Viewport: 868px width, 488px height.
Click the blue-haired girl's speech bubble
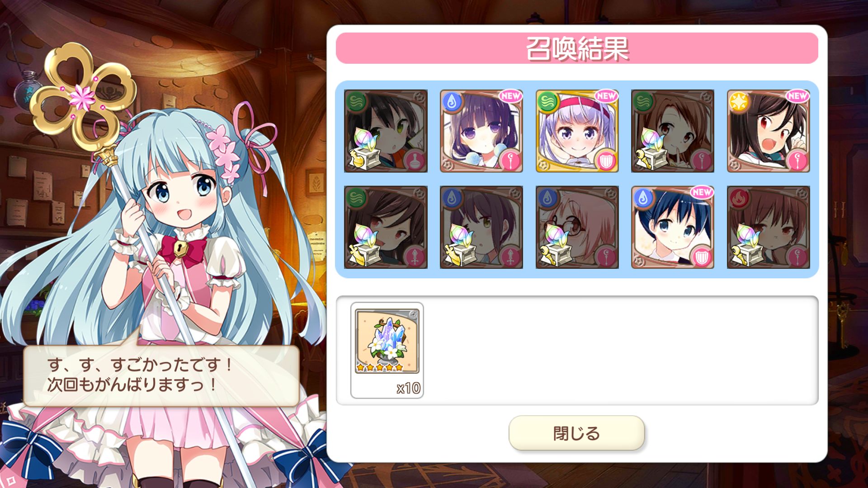161,375
